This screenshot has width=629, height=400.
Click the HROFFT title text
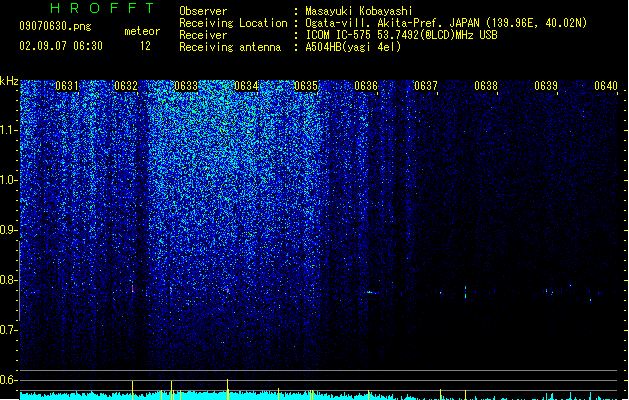[103, 8]
